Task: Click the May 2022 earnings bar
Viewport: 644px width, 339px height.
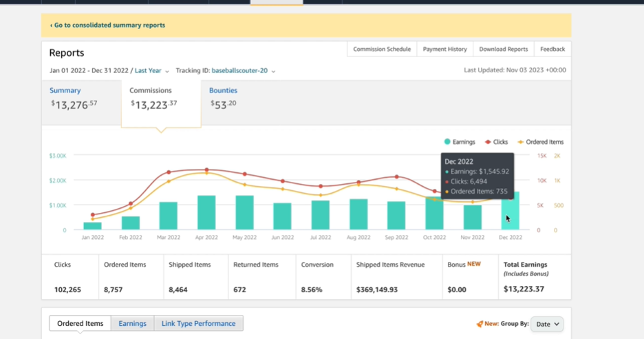Action: click(x=244, y=212)
